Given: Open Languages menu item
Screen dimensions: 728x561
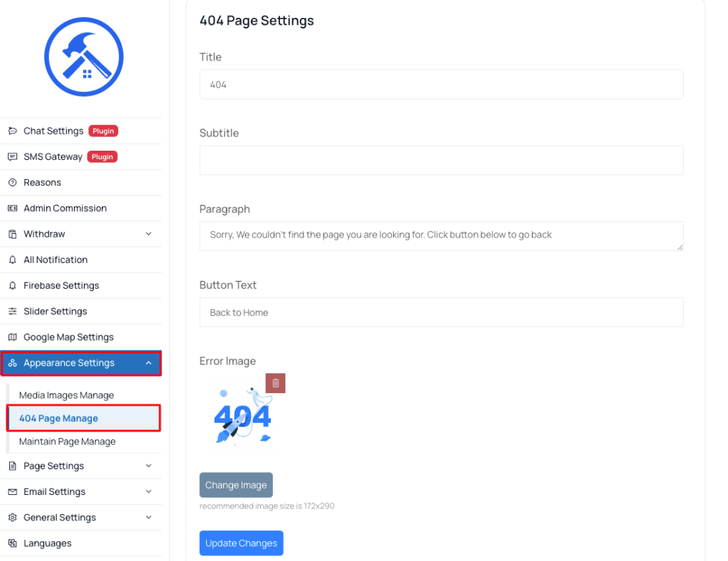Looking at the screenshot, I should pyautogui.click(x=81, y=543).
